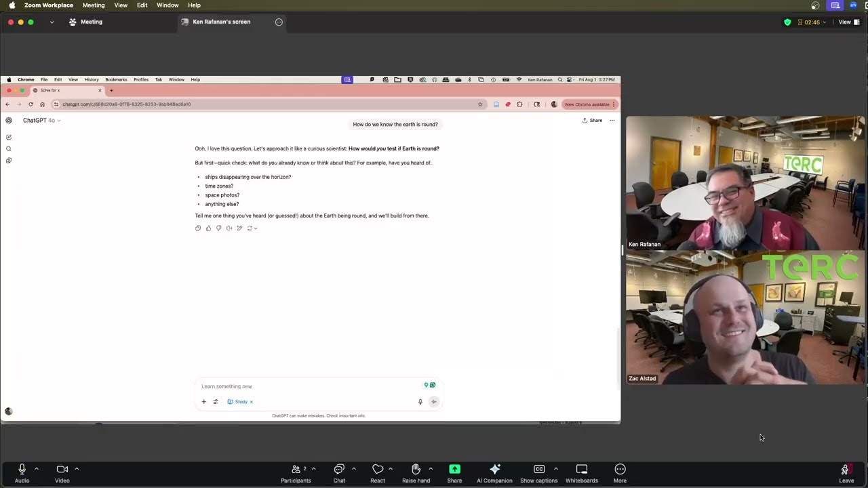Raise hand in the meeting
The width and height of the screenshot is (868, 488).
(416, 473)
